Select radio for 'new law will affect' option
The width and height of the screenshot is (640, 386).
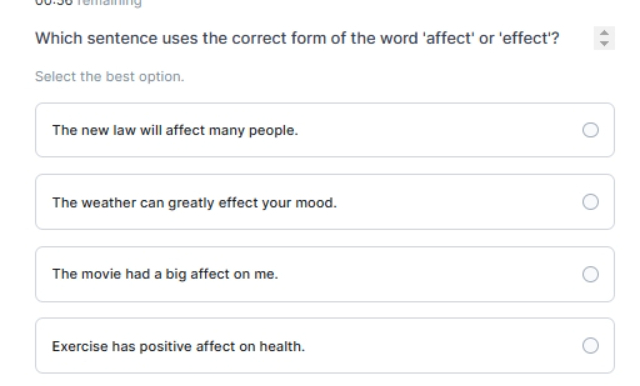590,130
